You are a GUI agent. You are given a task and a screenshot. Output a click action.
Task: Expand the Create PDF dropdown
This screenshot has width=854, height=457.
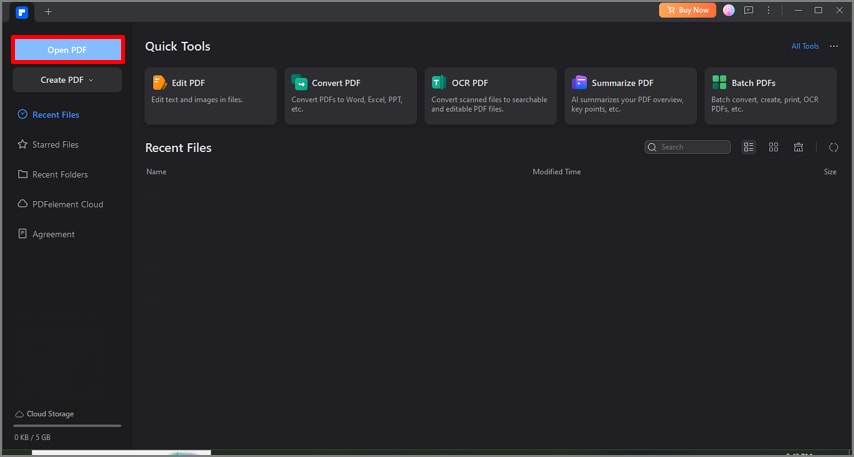click(67, 80)
